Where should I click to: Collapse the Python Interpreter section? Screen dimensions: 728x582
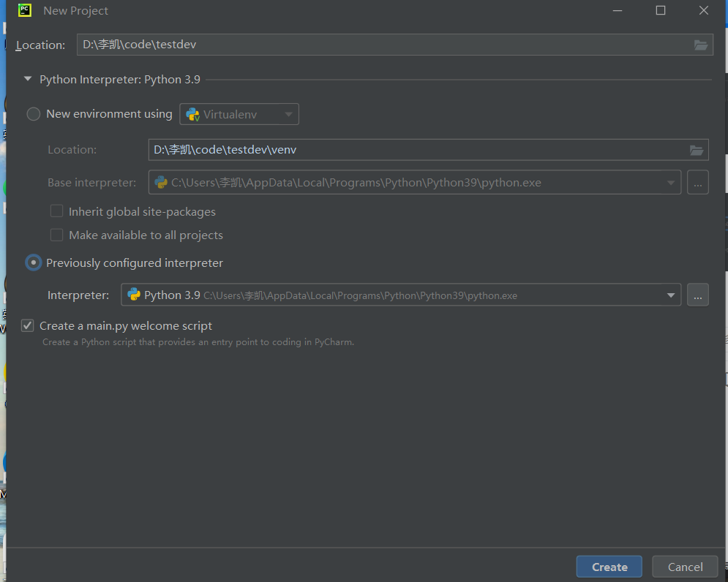[x=28, y=79]
